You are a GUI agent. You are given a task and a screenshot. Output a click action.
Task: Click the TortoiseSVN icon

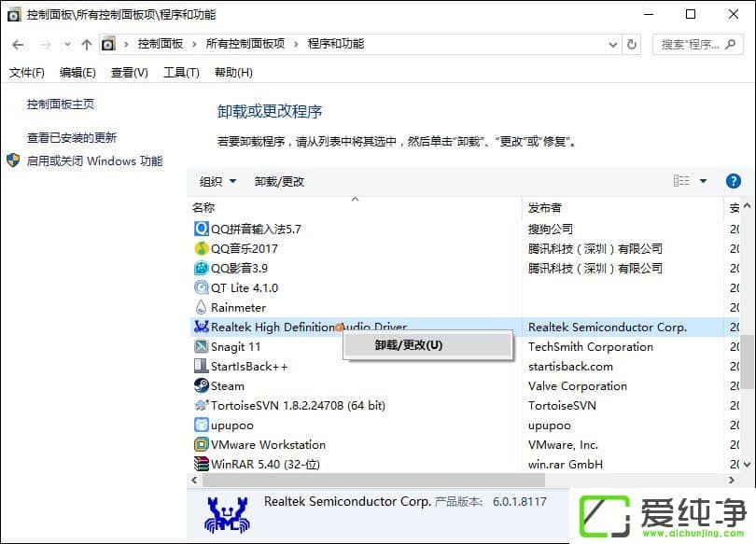tap(202, 405)
